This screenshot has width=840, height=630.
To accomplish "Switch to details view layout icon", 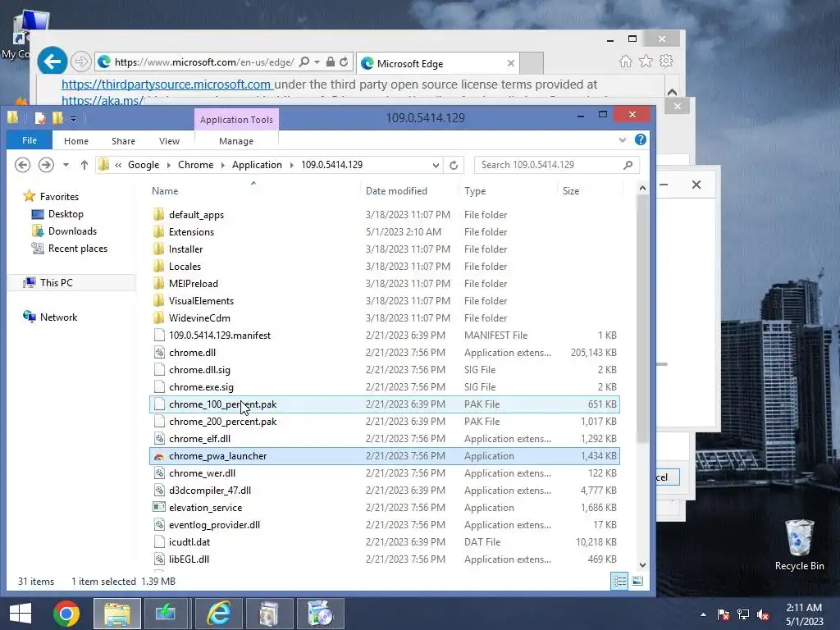I will click(x=620, y=582).
